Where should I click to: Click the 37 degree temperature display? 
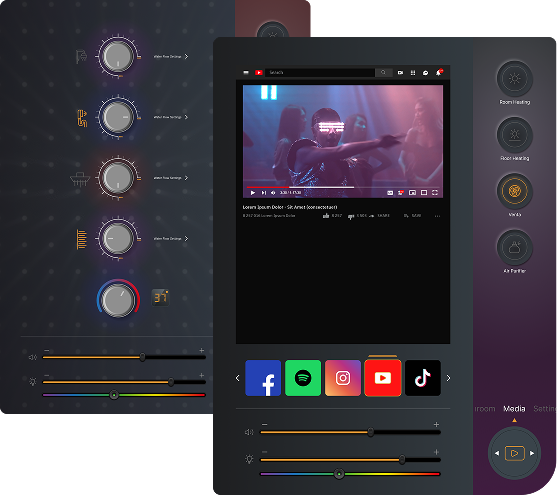(161, 297)
